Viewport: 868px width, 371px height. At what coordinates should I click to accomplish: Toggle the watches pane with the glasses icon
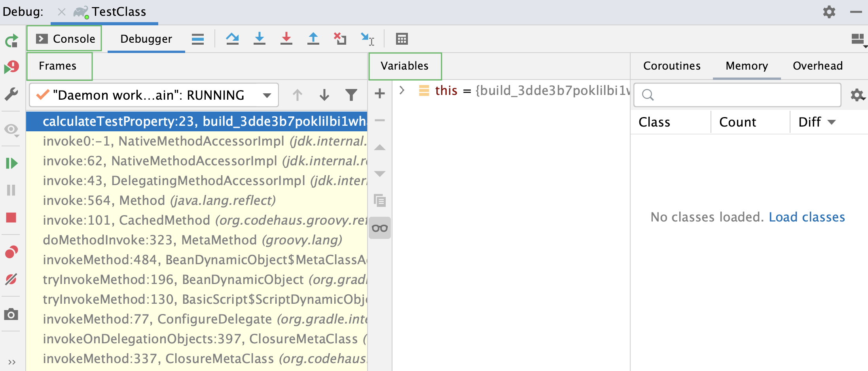[379, 227]
